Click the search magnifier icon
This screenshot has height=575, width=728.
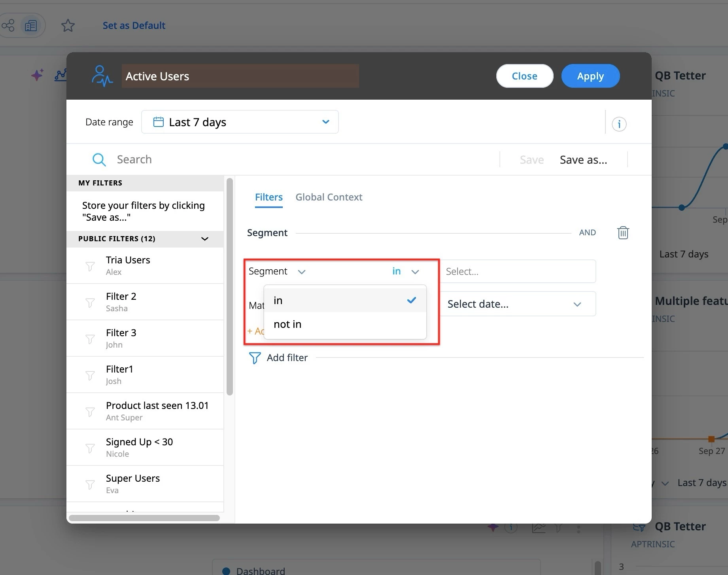click(99, 159)
